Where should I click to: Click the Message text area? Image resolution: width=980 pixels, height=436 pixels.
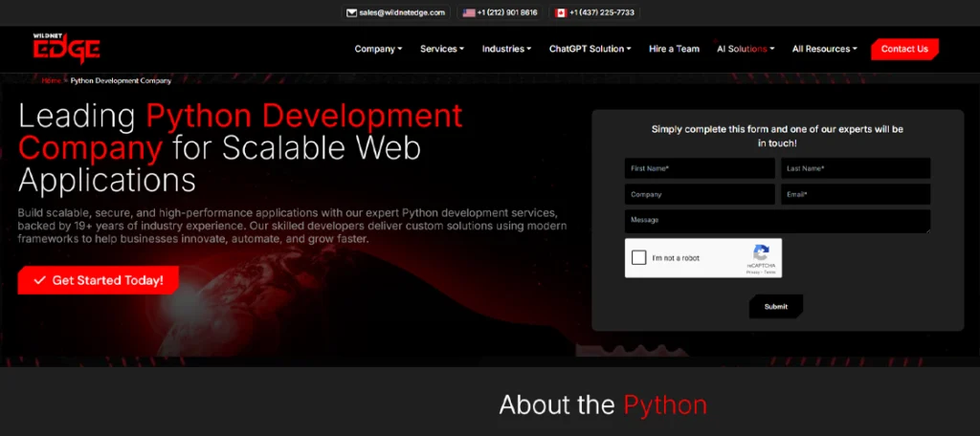[777, 221]
